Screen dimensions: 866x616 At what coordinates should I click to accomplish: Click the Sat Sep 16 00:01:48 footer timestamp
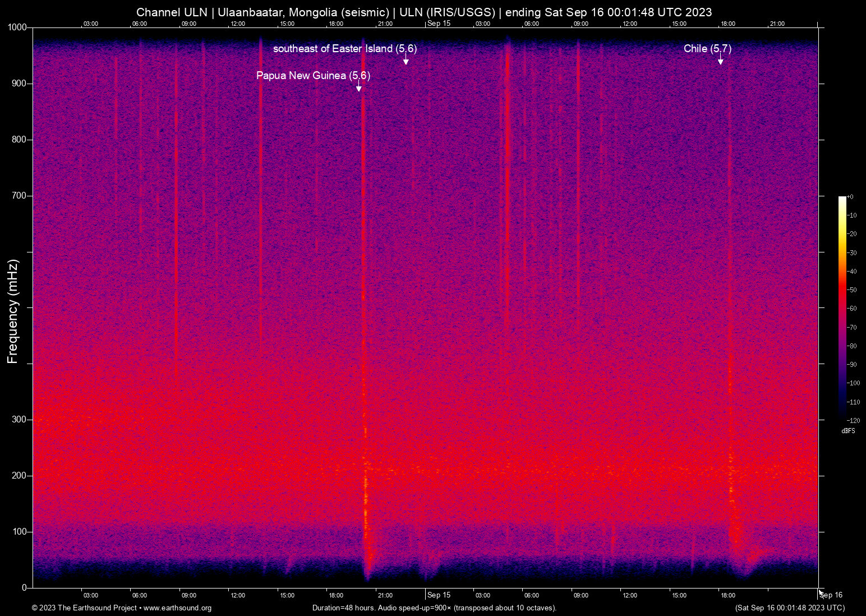pyautogui.click(x=790, y=608)
